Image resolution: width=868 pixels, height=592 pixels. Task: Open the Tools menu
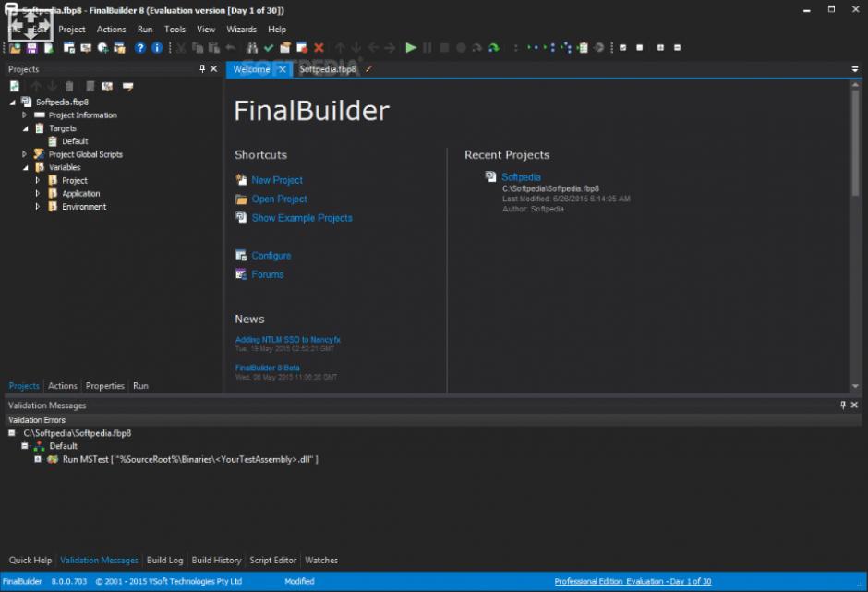click(175, 30)
